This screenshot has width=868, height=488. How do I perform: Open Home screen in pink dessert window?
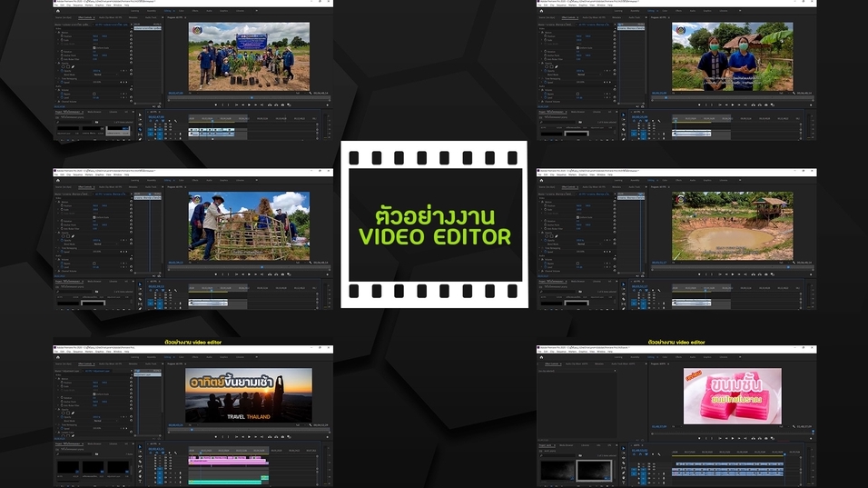[x=541, y=357]
